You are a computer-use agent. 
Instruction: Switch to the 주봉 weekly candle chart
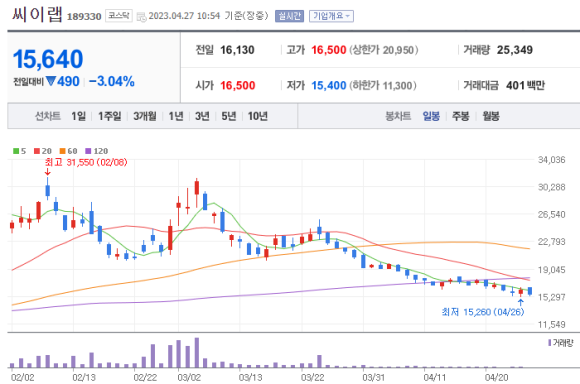(x=461, y=116)
